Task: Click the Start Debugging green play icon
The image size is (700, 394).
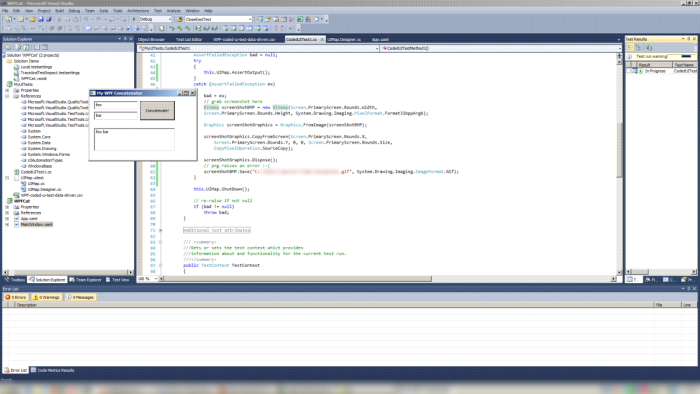Action: [133, 19]
